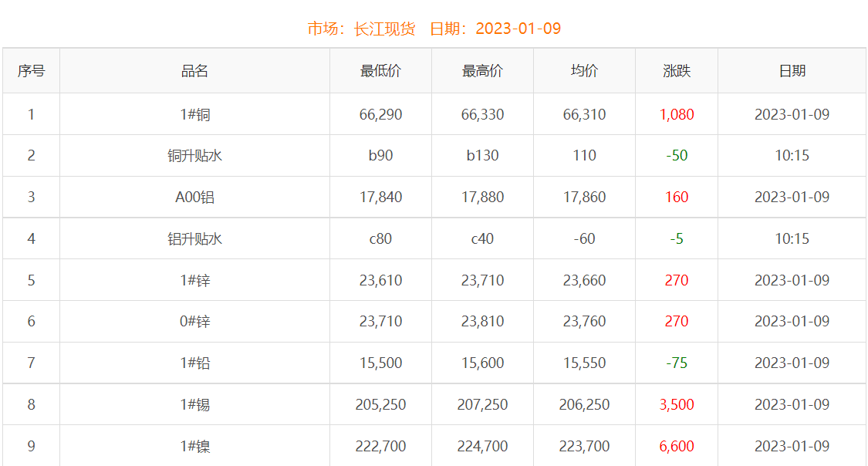The width and height of the screenshot is (868, 466).
Task: Click the 1#铅 product name
Action: [x=194, y=363]
